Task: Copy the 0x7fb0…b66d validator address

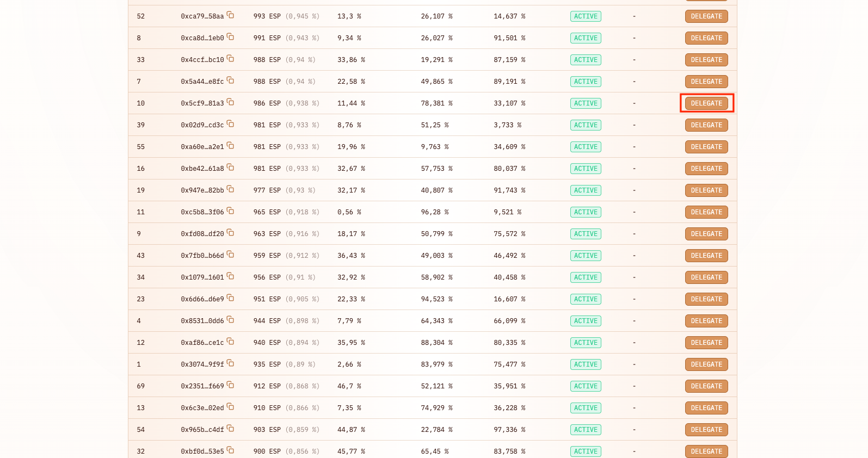Action: point(230,255)
